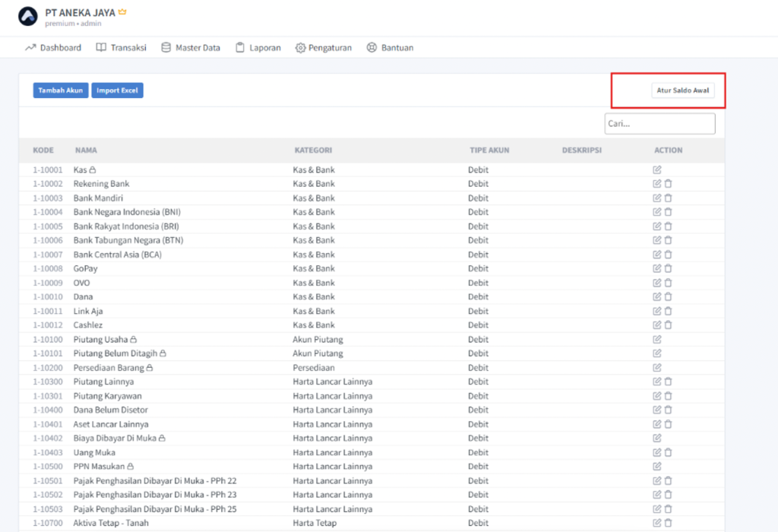778x532 pixels.
Task: Open the Dashboard menu
Action: click(x=53, y=48)
